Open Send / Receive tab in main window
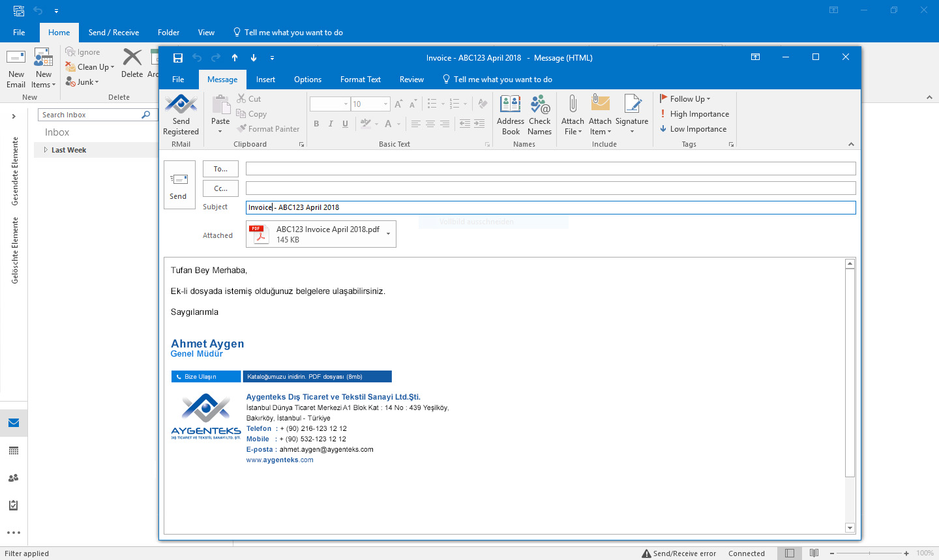The height and width of the screenshot is (560, 939). tap(113, 33)
